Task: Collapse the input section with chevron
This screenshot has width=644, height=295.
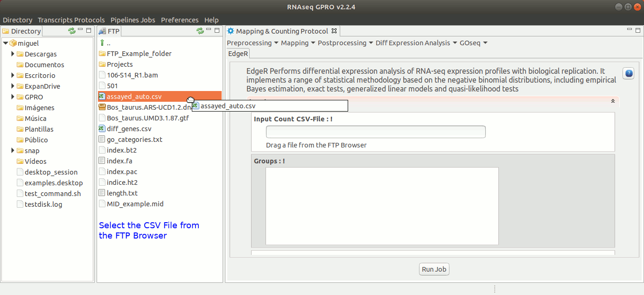Action: click(x=613, y=101)
